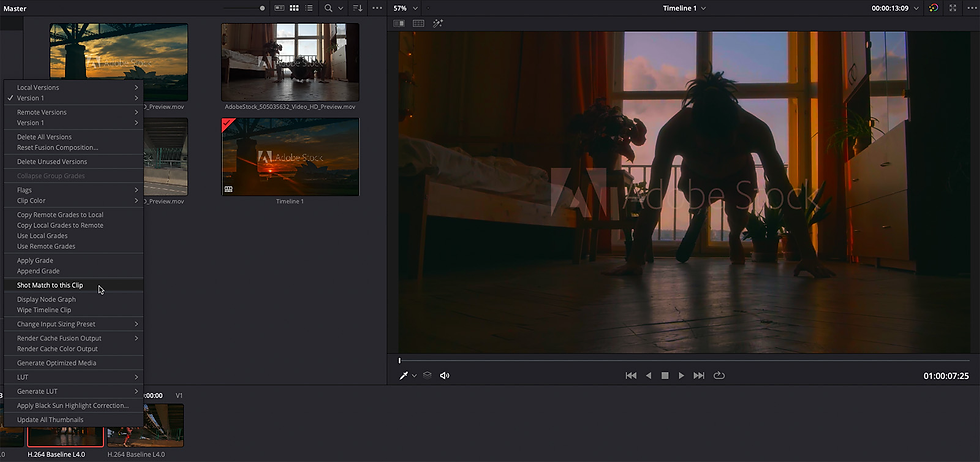The height and width of the screenshot is (462, 980).
Task: Select the sunset bridge clip thumbnail
Action: click(x=119, y=51)
